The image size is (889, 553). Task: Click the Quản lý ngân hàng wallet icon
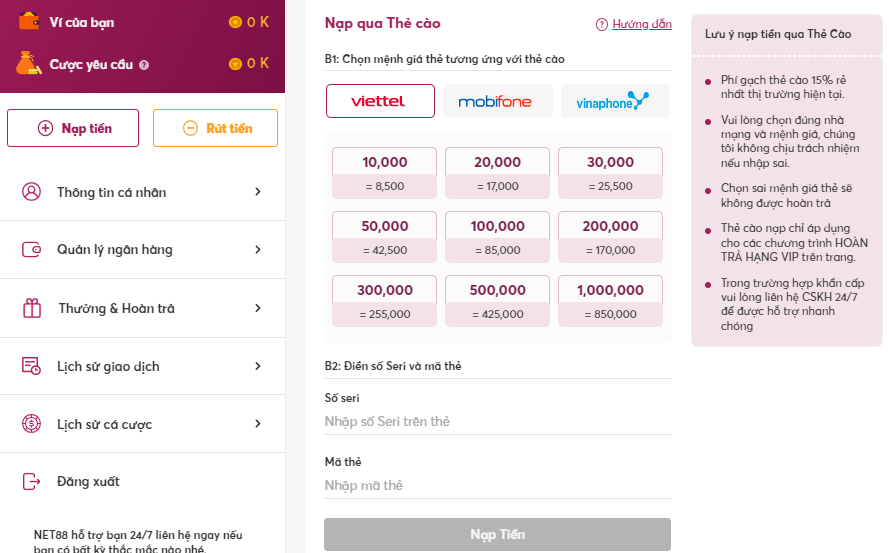tap(31, 250)
